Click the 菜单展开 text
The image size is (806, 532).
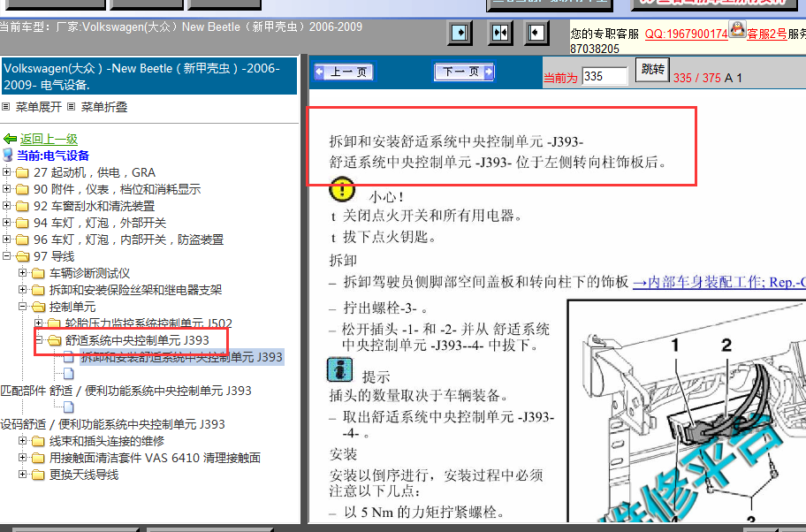coord(39,107)
